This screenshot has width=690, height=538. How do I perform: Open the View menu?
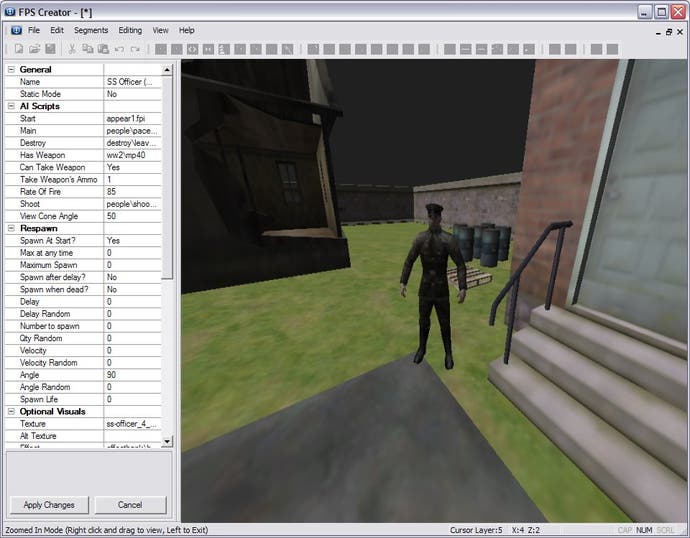click(160, 30)
